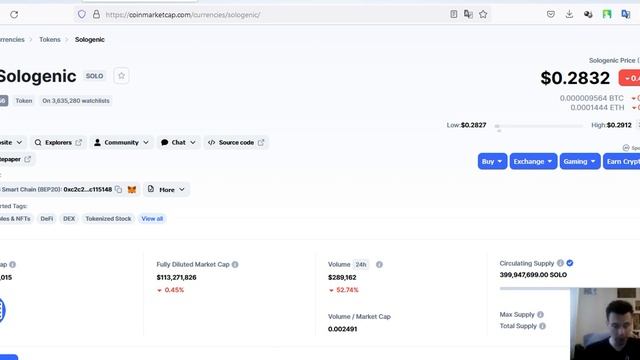Click the 0.000009564 BTC value
The height and width of the screenshot is (360, 640).
click(x=592, y=98)
